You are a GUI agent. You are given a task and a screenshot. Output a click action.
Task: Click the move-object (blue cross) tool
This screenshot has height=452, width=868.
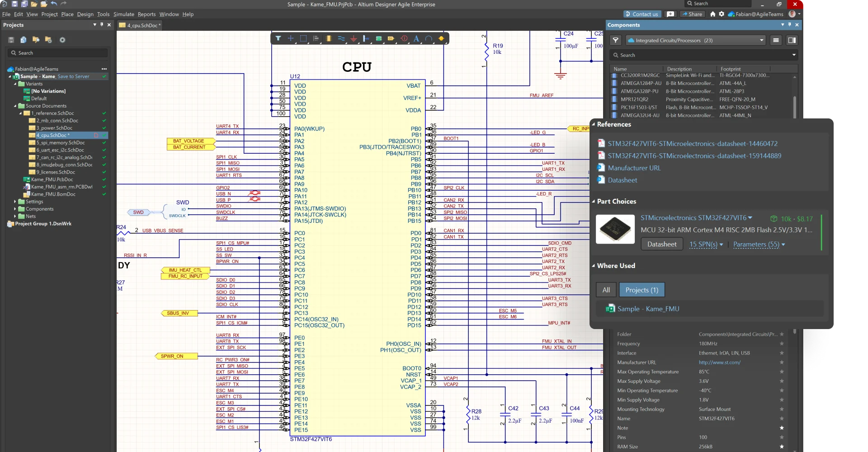[x=291, y=39]
